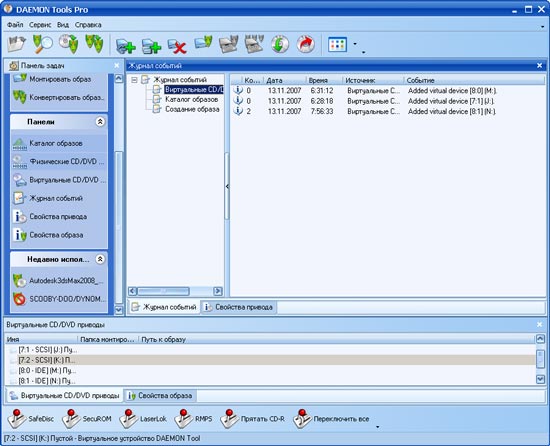Open the dropdown arrow next to grid view icon
Viewport: 550px width, 446px height.
(355, 44)
